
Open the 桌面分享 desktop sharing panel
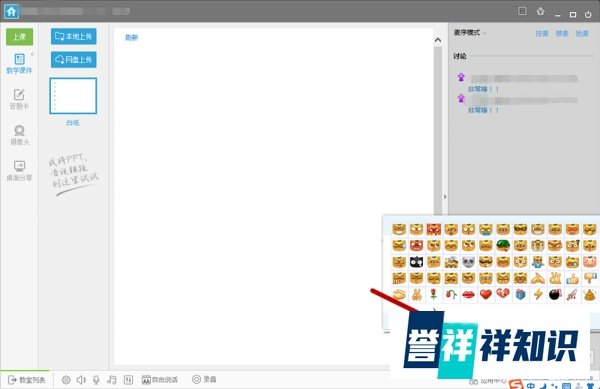coord(19,171)
